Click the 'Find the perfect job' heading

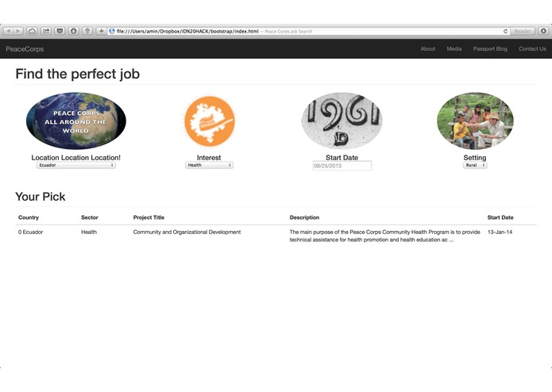pyautogui.click(x=78, y=74)
